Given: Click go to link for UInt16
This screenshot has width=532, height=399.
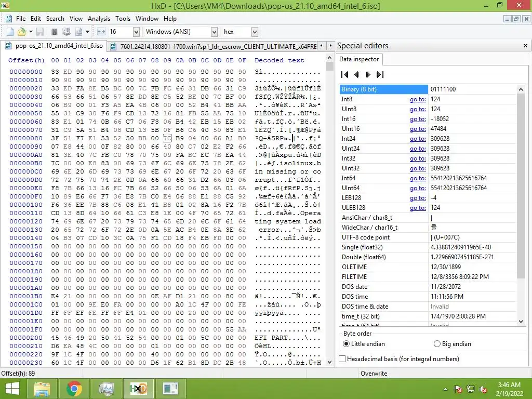Looking at the screenshot, I should tap(418, 129).
